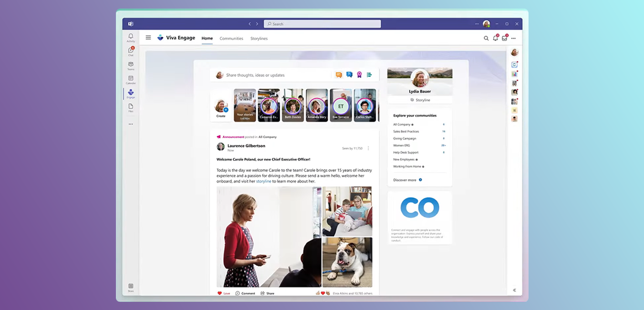The height and width of the screenshot is (310, 644).
Task: Share the announcement post
Action: coord(268,293)
